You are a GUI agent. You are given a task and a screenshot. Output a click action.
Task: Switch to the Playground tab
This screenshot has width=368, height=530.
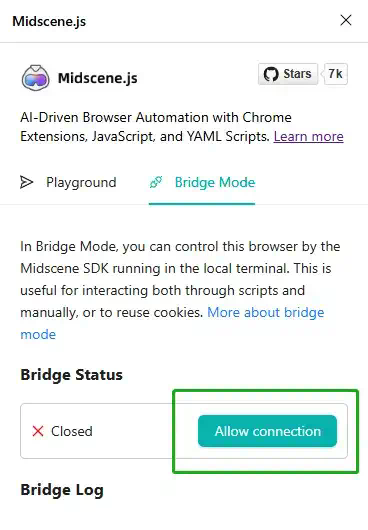tap(68, 183)
